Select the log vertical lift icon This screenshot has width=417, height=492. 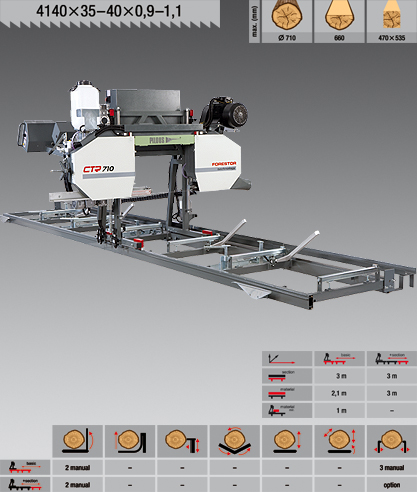point(287,441)
